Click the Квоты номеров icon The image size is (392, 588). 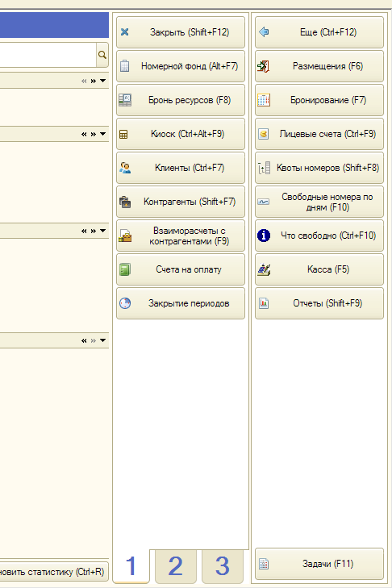[x=264, y=168]
